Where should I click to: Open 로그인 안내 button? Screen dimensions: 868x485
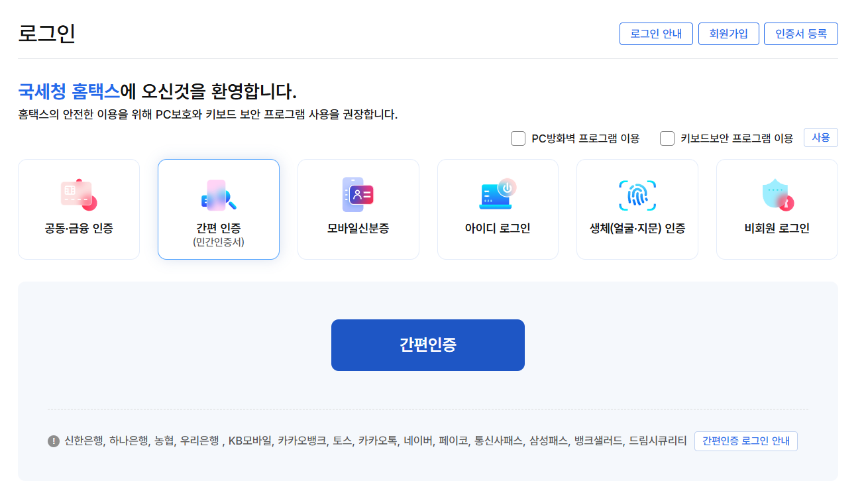pos(656,34)
